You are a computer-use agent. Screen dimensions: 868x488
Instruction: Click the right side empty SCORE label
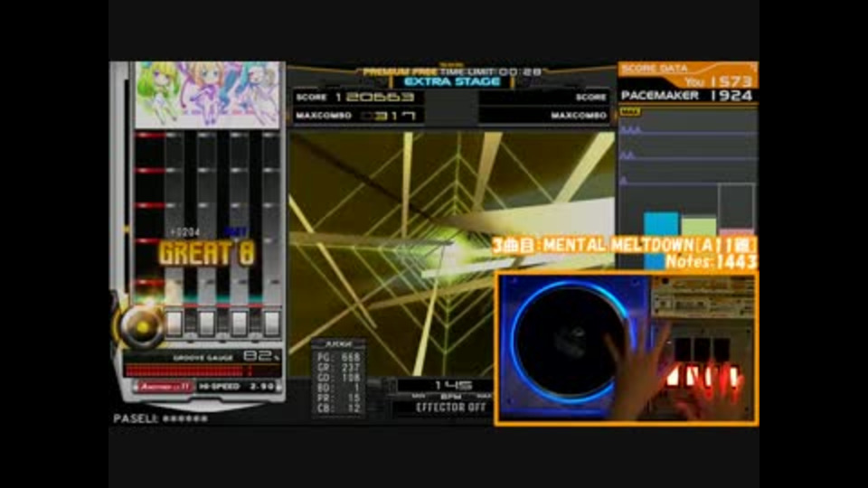tap(591, 98)
